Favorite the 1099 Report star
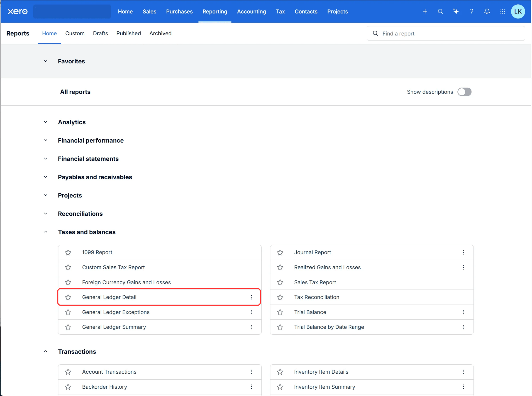This screenshot has height=396, width=532. (68, 252)
